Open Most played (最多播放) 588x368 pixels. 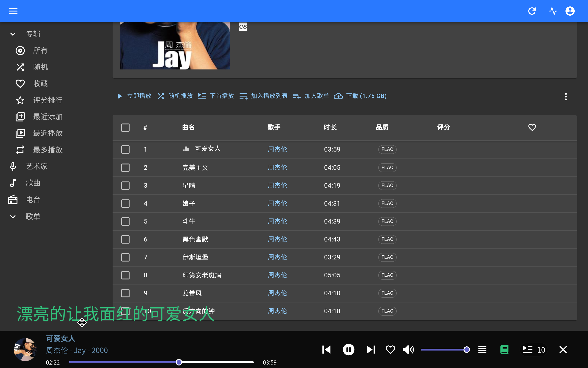click(55, 150)
